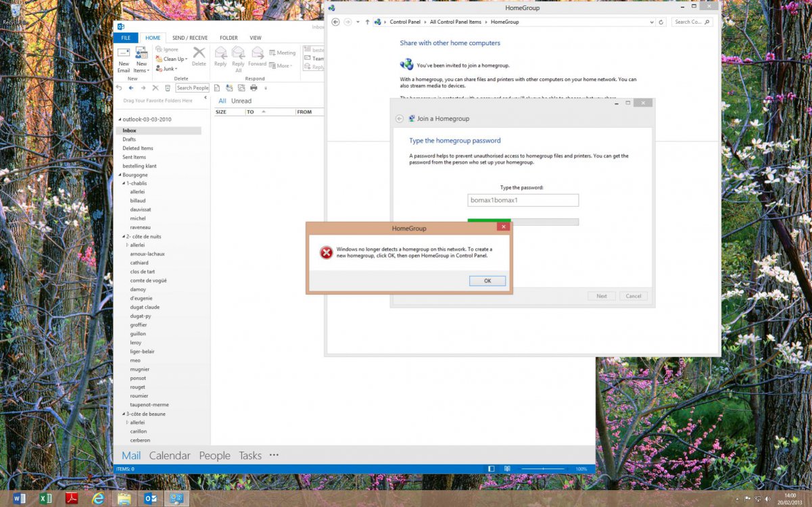The width and height of the screenshot is (812, 507).
Task: Click the blue Back arrow in Outlook toolbar
Action: click(131, 88)
